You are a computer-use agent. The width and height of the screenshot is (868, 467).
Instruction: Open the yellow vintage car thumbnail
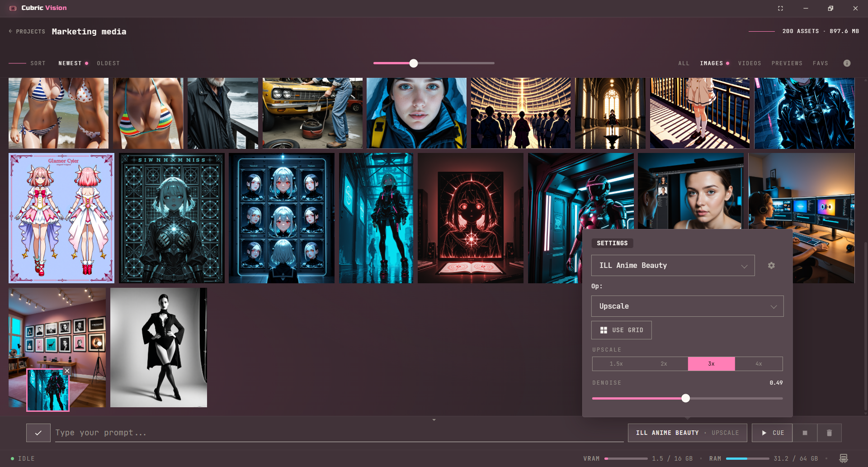312,113
